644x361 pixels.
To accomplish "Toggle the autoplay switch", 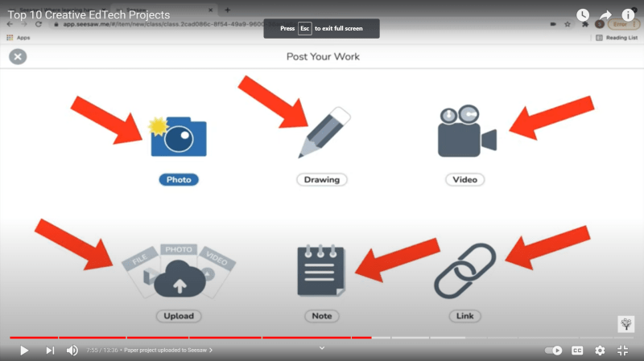I will click(554, 351).
